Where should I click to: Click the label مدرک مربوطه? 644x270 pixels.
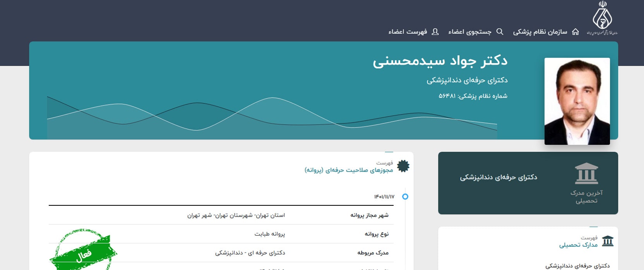click(x=373, y=253)
